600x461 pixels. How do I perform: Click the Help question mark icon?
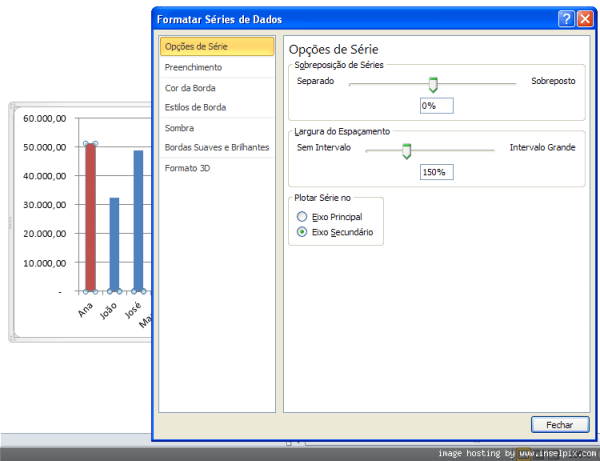(x=566, y=18)
